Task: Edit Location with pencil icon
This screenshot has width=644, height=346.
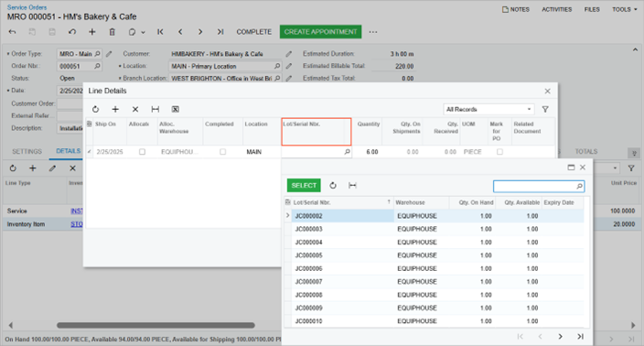Action: pos(289,66)
